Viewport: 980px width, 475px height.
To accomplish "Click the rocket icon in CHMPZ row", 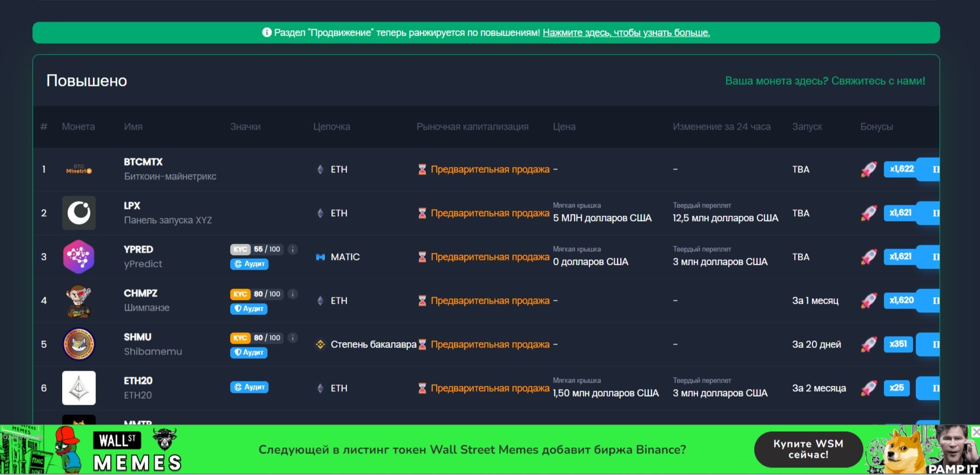I will point(869,300).
